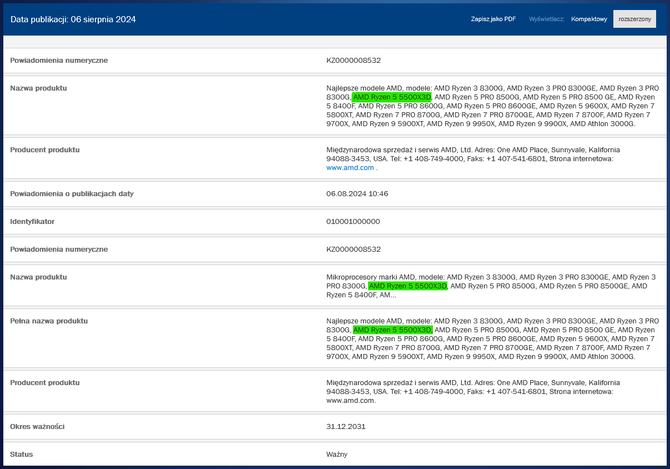Click the Pełna nazwa produktu label
Viewport: 670px width, 469px height.
coord(49,321)
